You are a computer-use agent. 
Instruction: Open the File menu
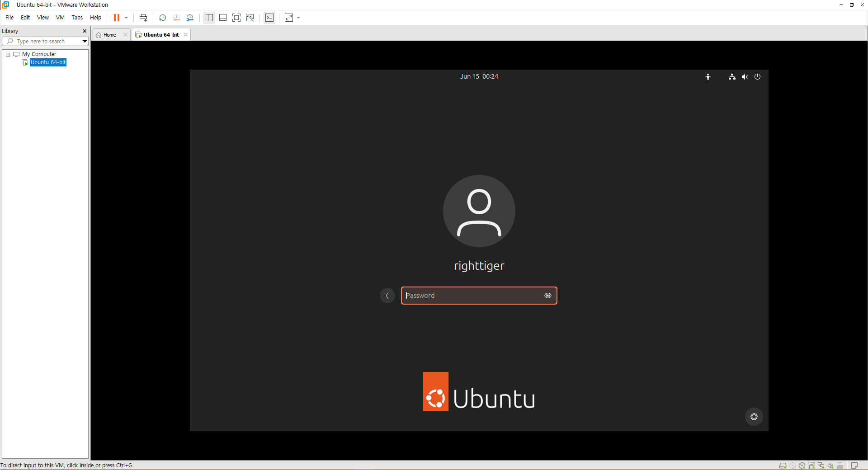9,18
